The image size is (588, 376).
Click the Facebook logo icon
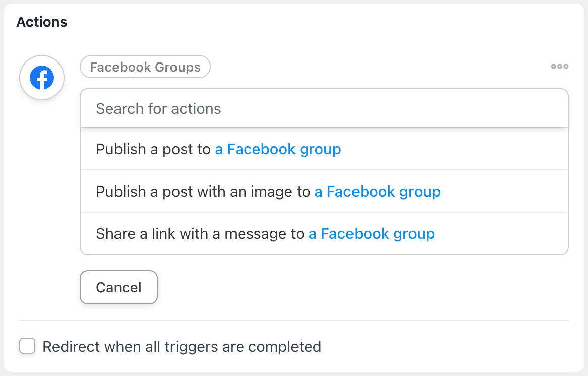tap(42, 78)
